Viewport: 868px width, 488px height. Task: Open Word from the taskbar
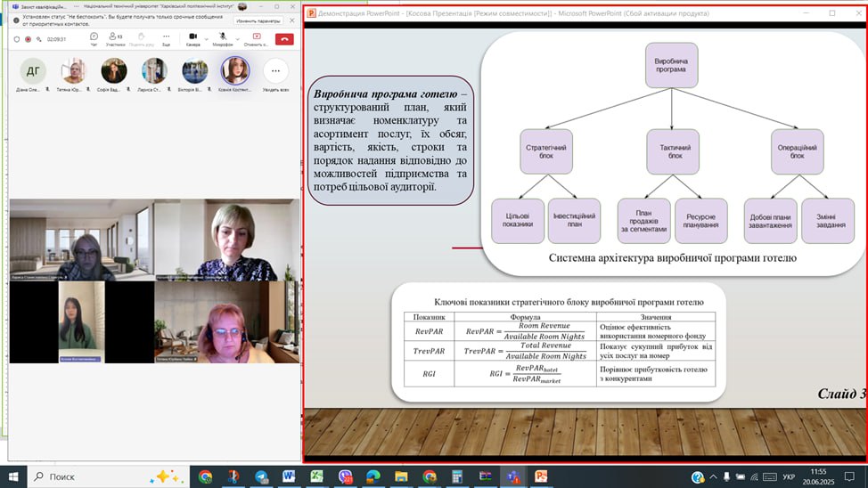(289, 476)
